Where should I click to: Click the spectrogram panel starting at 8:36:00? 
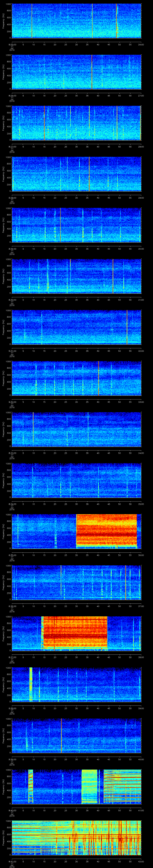pos(77,582)
